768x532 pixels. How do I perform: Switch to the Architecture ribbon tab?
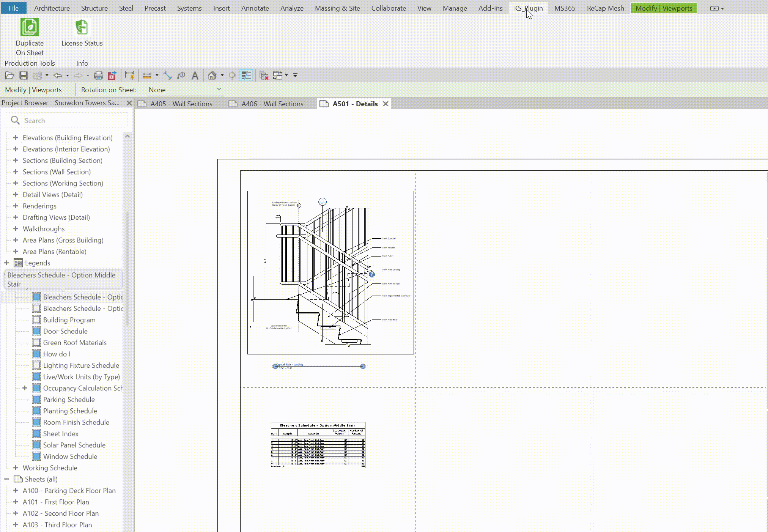click(x=52, y=8)
